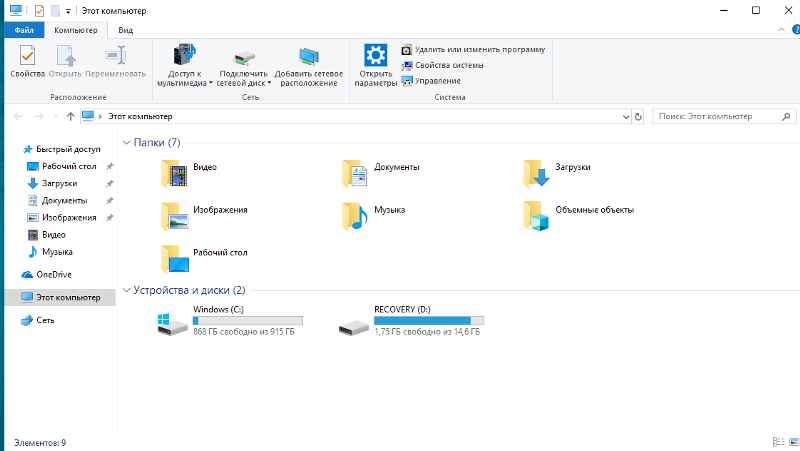
Task: Collapse the Папки (7) group
Action: coord(127,142)
